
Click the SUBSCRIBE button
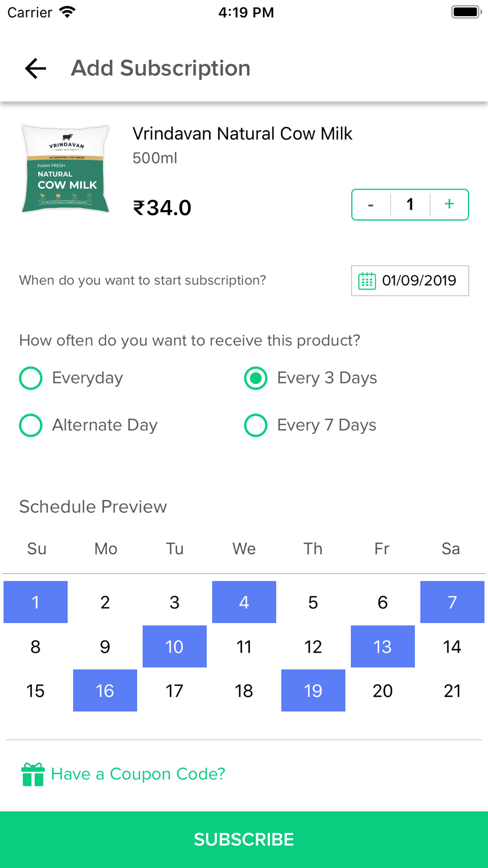tap(244, 840)
